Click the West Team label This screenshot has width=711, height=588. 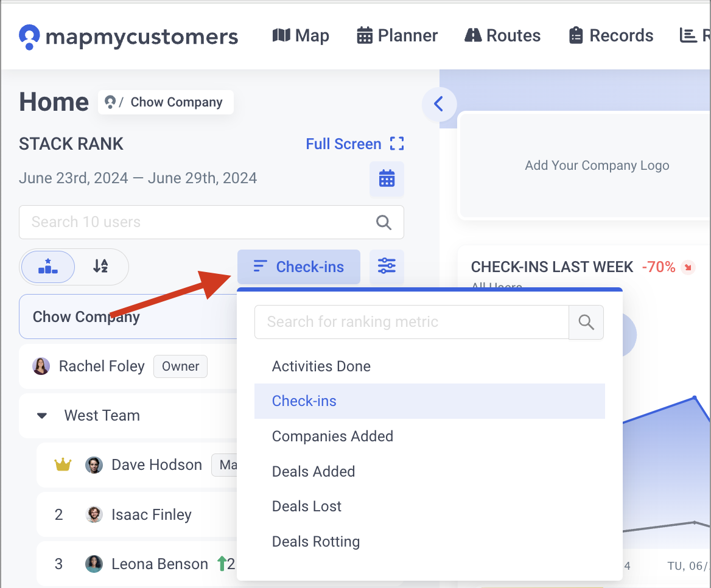(102, 416)
